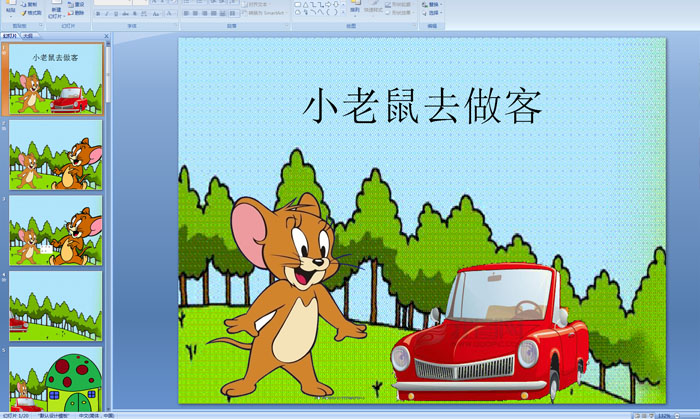Switch to the Outline (大纲) pane tab
Viewport: 700px width, 419px height.
click(29, 36)
